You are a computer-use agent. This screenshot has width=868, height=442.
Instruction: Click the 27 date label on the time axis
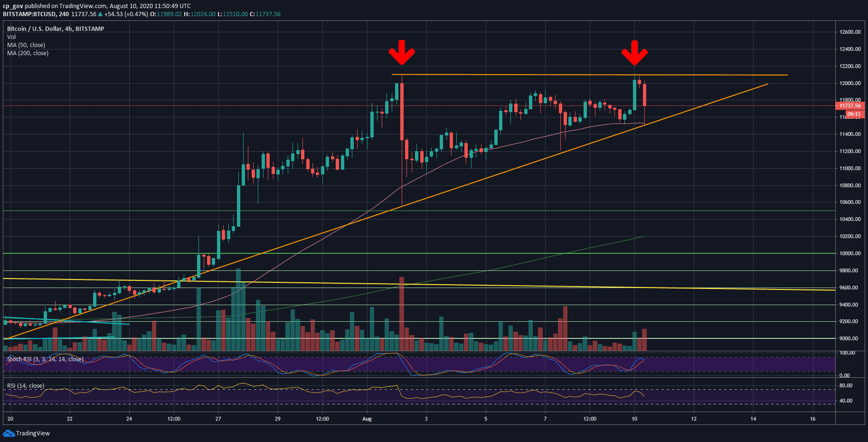[x=218, y=419]
